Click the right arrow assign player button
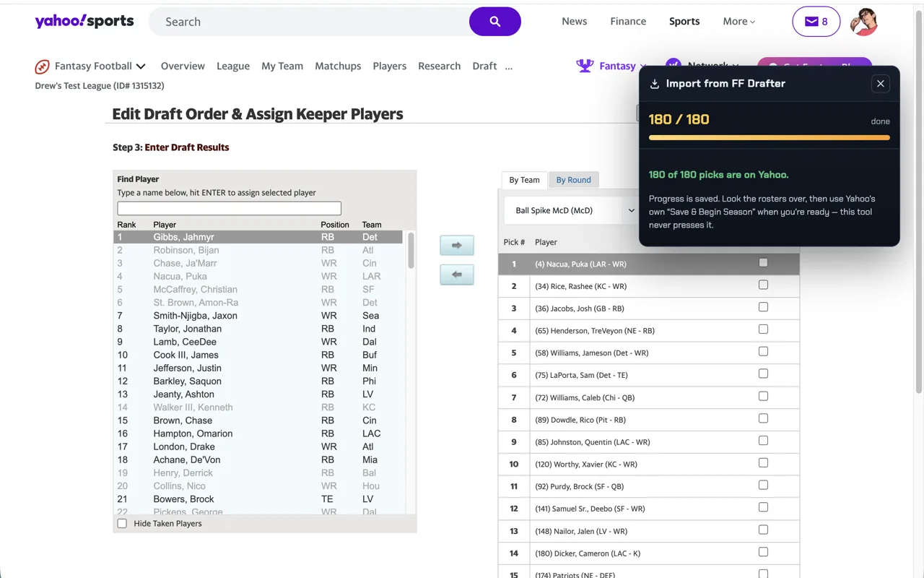924x578 pixels. 457,246
